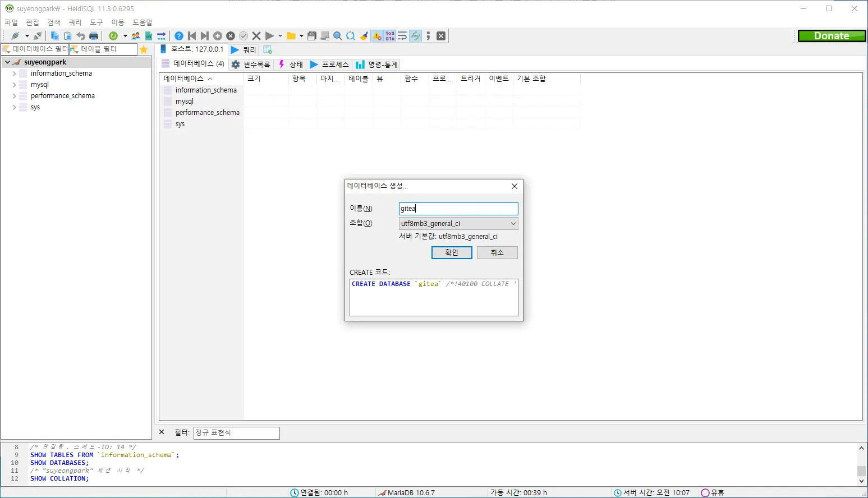Click the insert row plus icon

pyautogui.click(x=218, y=36)
